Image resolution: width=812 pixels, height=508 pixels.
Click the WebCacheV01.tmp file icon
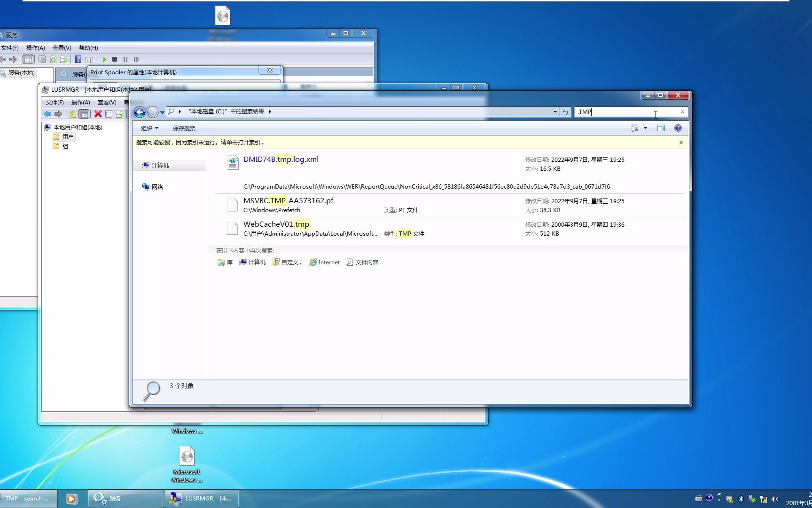233,229
